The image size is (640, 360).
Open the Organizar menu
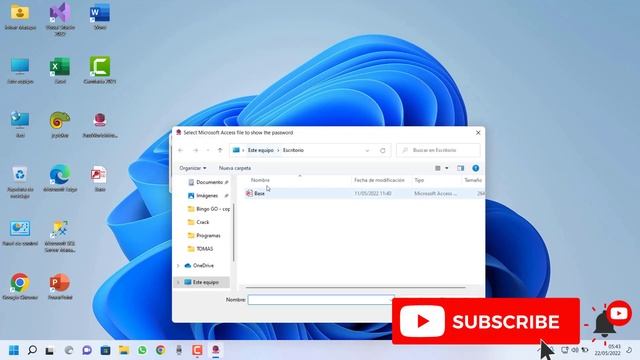click(x=193, y=168)
